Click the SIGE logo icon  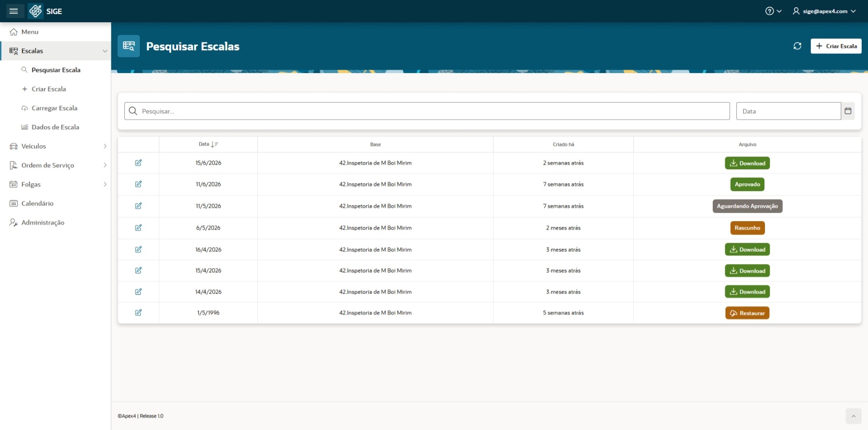tap(35, 11)
